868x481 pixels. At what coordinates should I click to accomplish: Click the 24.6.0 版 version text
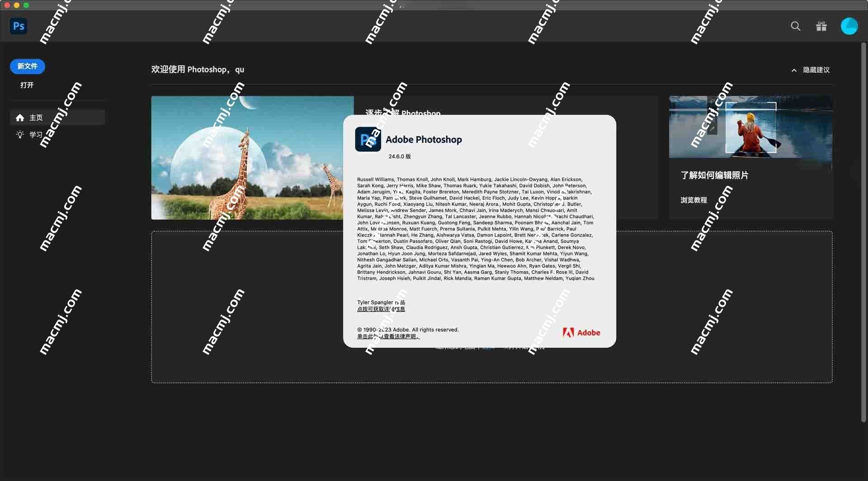(x=400, y=156)
